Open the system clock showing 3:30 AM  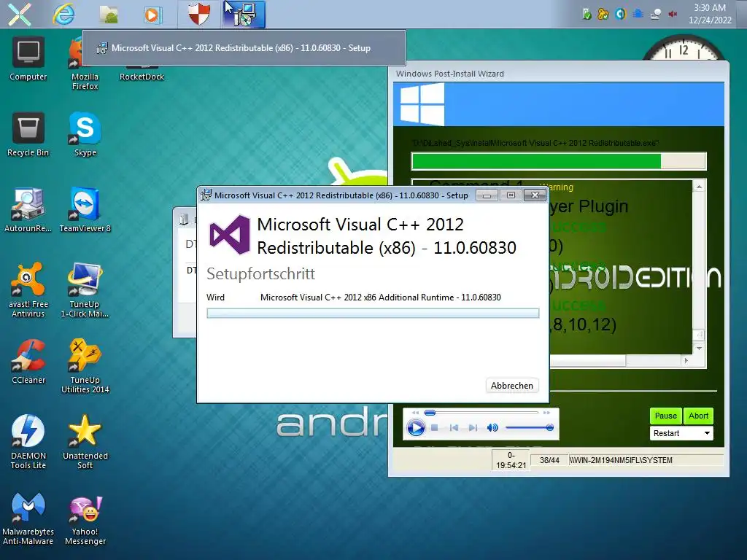[x=710, y=14]
